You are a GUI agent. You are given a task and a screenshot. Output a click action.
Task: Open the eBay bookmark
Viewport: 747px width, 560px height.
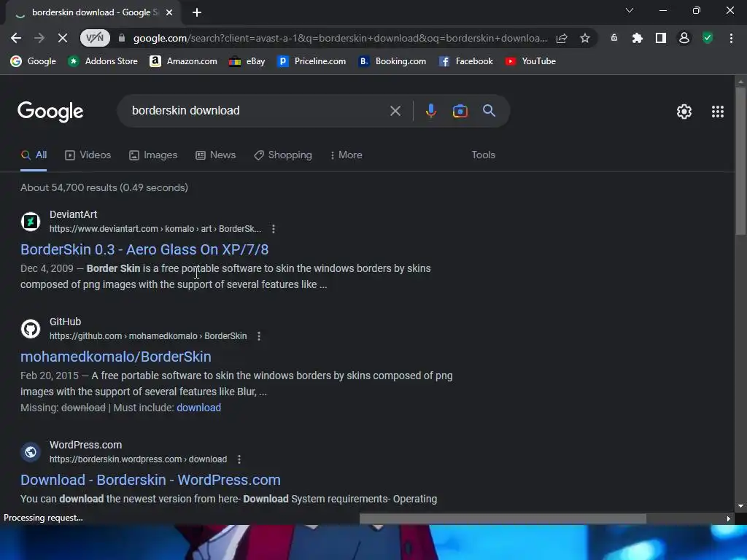[247, 61]
